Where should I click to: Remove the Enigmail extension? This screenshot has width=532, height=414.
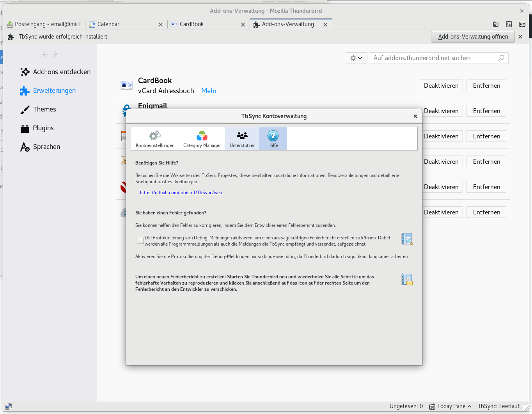point(486,111)
